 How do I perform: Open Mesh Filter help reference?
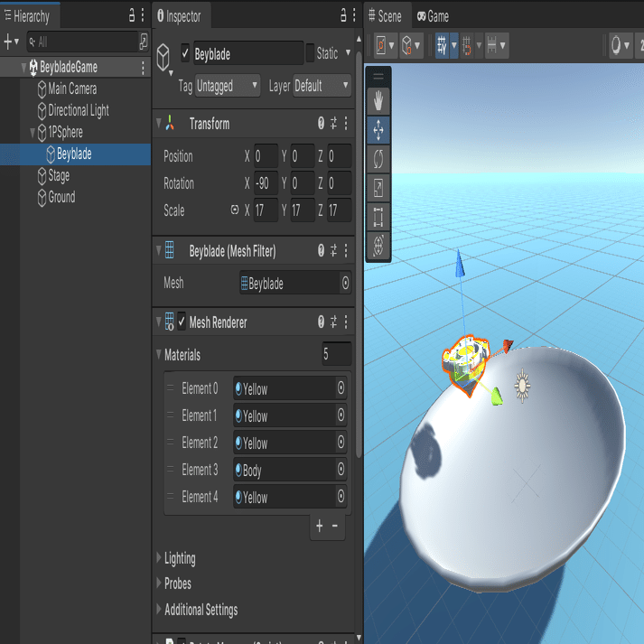click(x=321, y=250)
